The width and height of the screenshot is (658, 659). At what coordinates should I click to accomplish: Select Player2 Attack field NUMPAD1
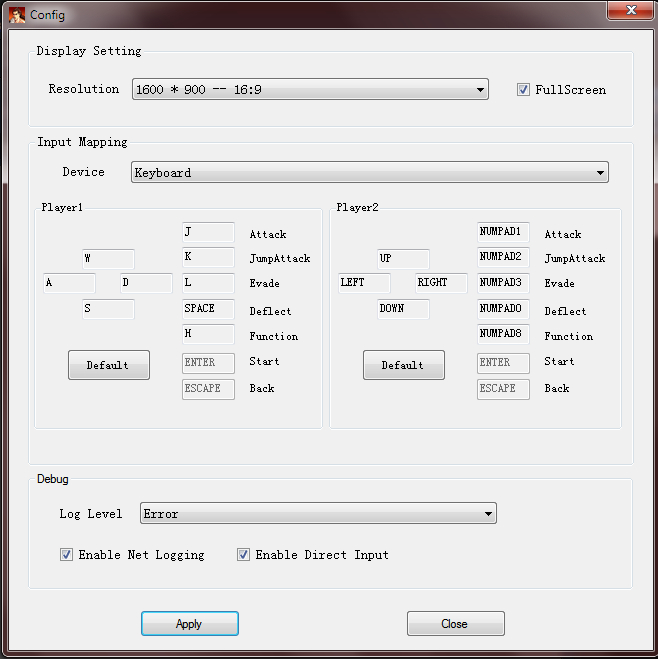503,232
